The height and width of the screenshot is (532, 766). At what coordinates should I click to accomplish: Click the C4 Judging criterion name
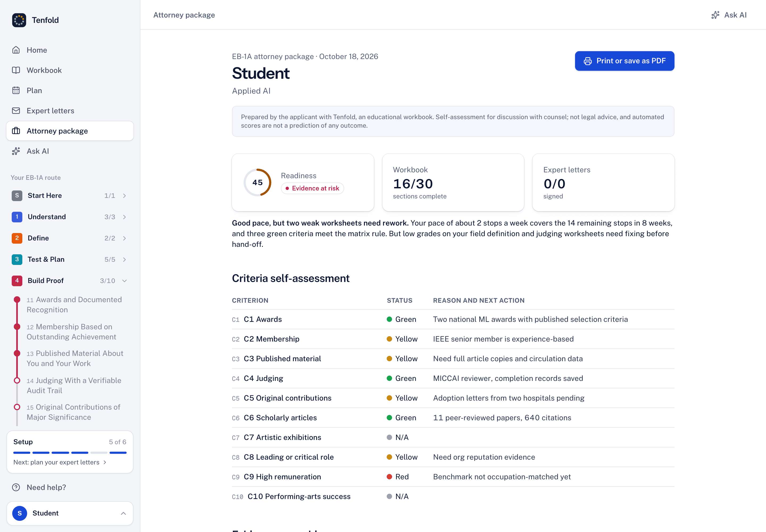click(263, 378)
